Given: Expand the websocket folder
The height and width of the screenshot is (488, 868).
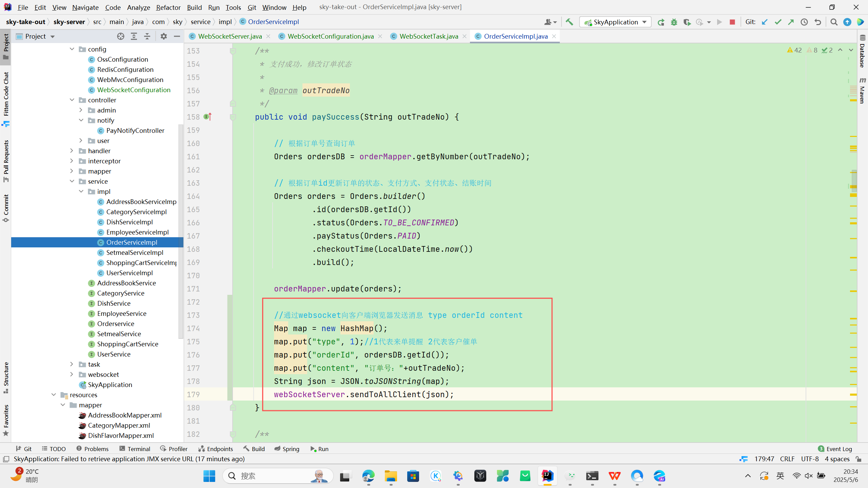Looking at the screenshot, I should tap(72, 374).
